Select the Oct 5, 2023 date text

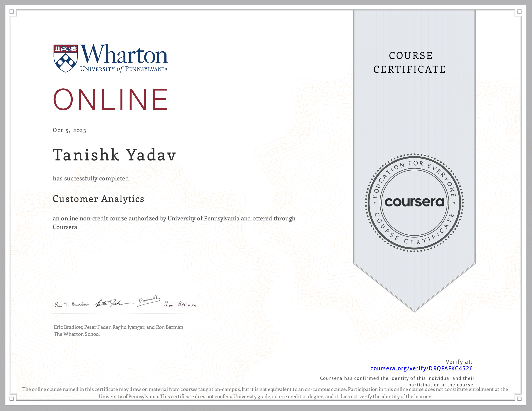(x=69, y=131)
